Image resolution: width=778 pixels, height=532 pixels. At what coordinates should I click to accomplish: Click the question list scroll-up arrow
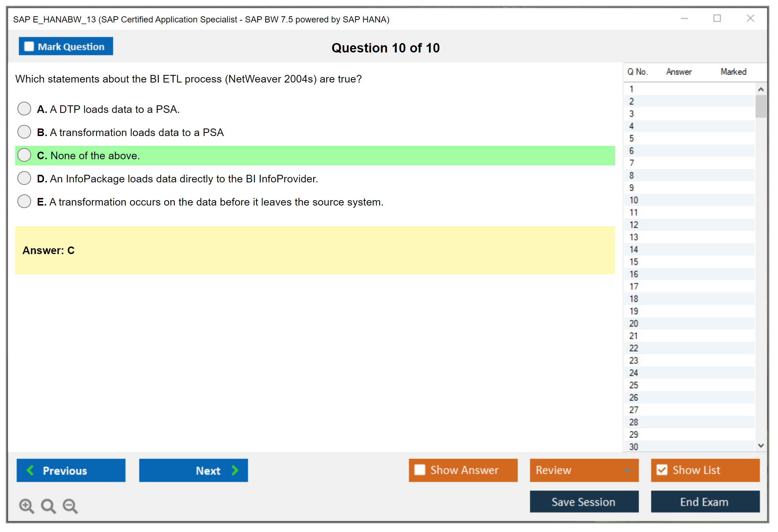pos(761,89)
